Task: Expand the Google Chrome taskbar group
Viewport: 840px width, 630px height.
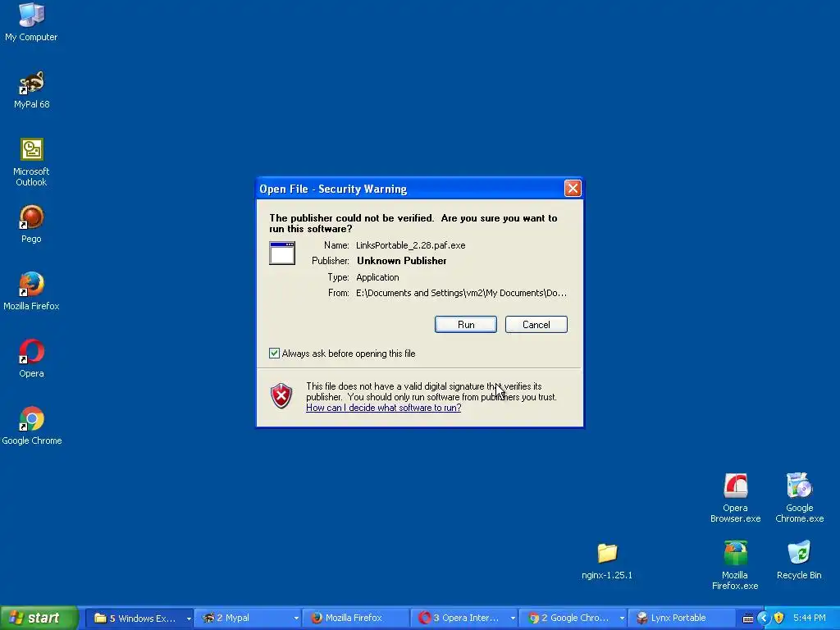Action: (622, 619)
